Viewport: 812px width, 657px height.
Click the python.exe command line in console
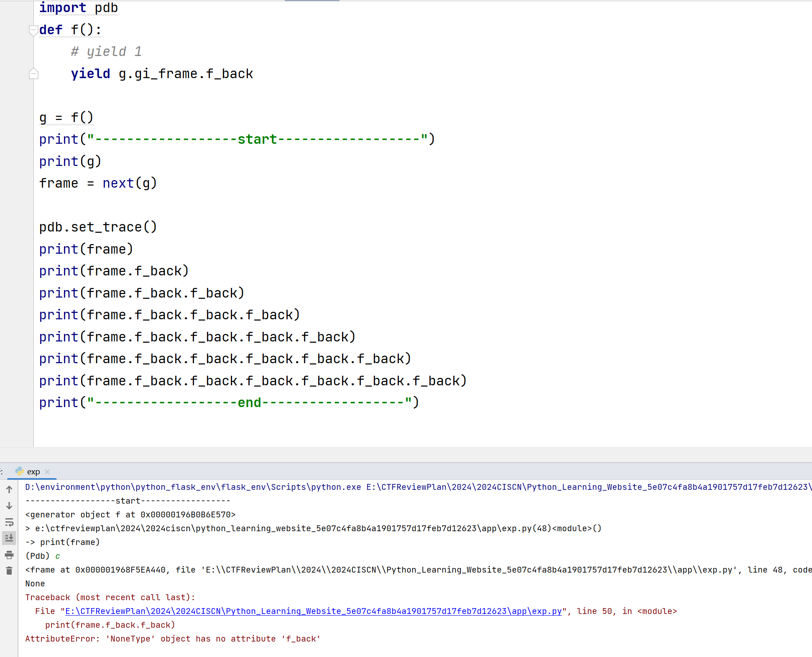419,487
